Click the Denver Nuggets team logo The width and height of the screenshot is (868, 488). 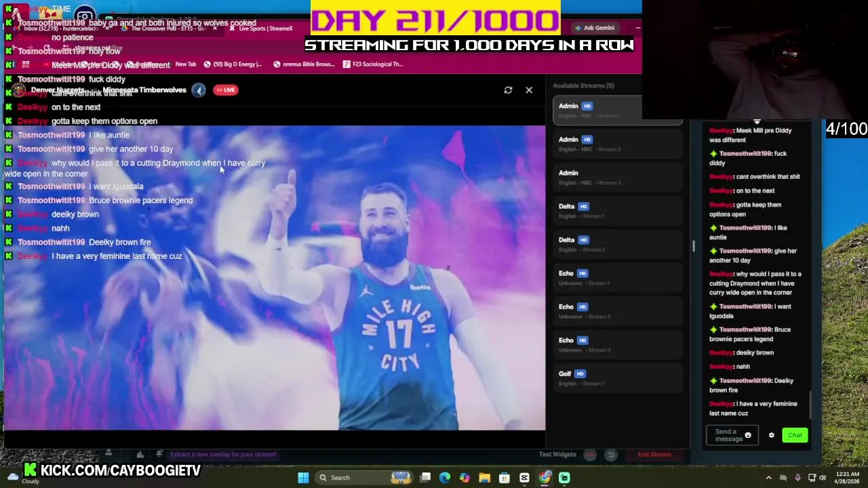click(x=18, y=90)
